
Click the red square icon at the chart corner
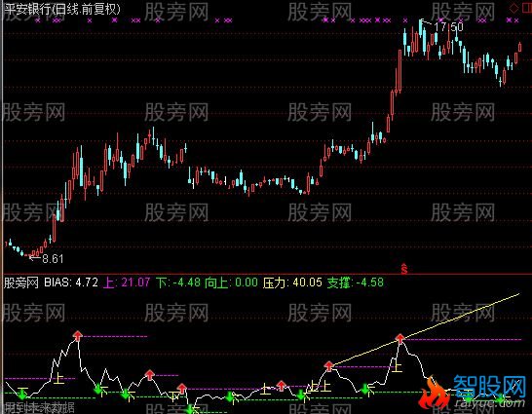coord(526,9)
